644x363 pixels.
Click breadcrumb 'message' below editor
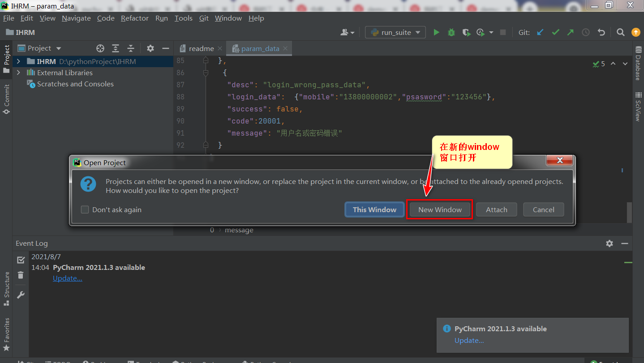(239, 230)
